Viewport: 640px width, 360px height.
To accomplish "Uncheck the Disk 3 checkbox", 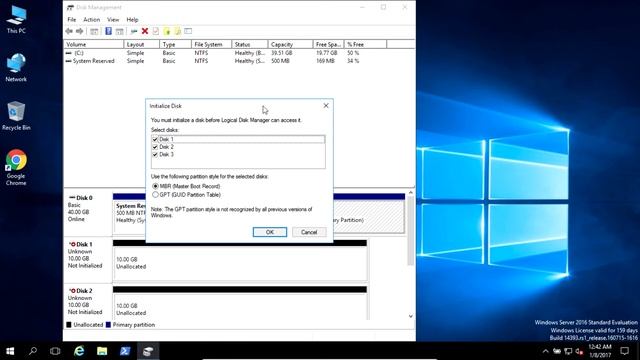I will click(155, 155).
